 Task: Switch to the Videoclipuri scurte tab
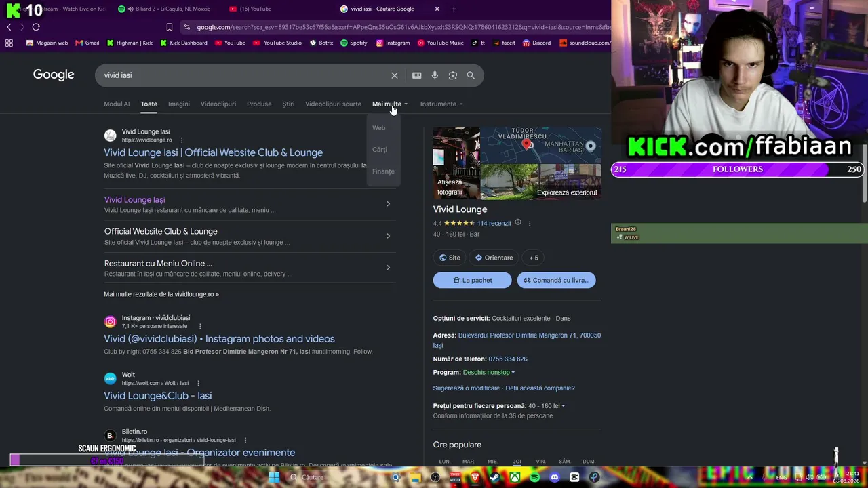(x=333, y=104)
